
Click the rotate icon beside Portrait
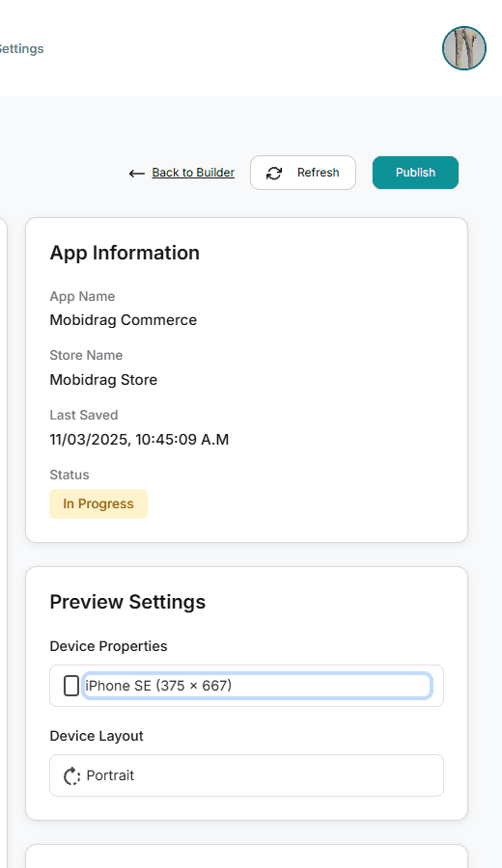[x=71, y=775]
